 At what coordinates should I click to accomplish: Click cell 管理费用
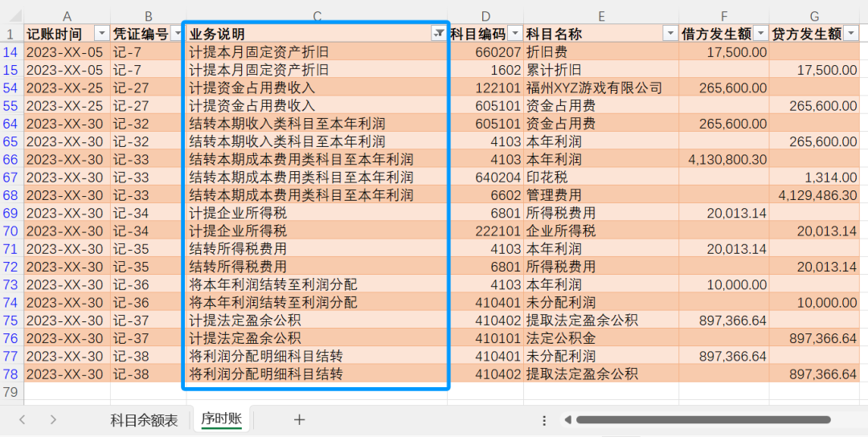tap(601, 195)
